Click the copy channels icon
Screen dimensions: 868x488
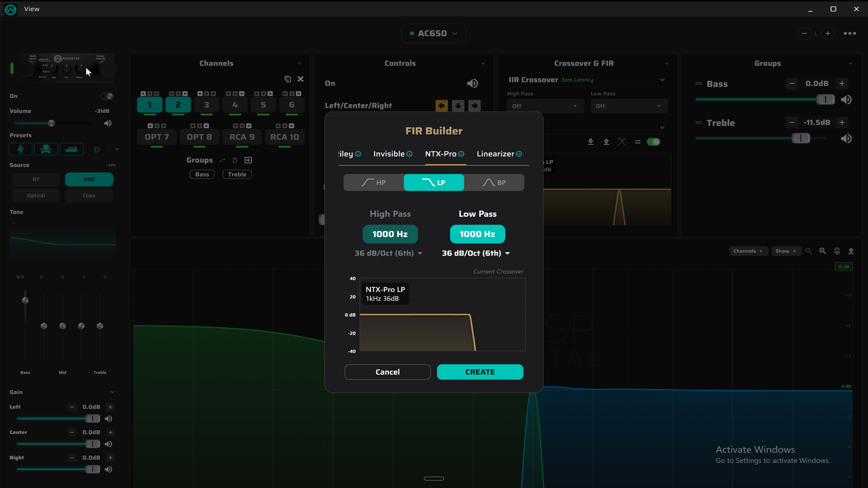pos(288,79)
